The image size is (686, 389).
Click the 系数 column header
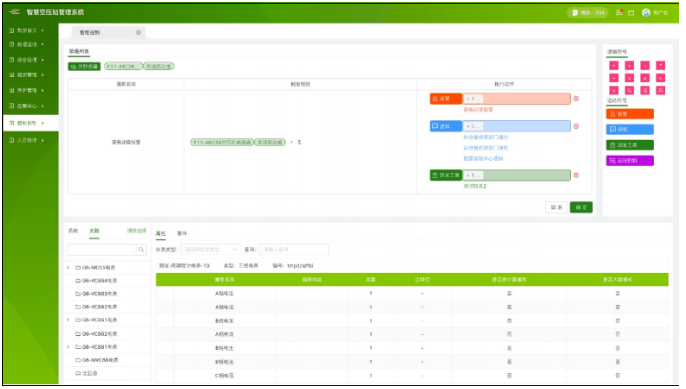coord(371,280)
